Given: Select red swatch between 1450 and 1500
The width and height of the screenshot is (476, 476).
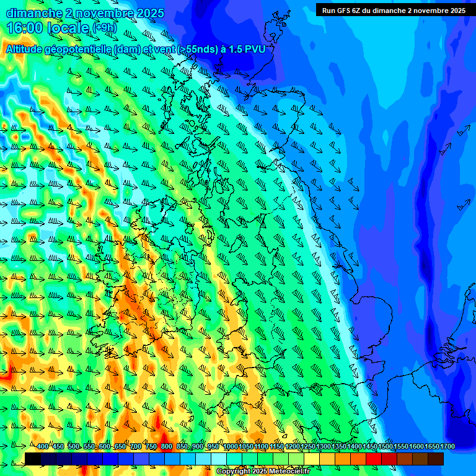Looking at the screenshot, I should 374,459.
